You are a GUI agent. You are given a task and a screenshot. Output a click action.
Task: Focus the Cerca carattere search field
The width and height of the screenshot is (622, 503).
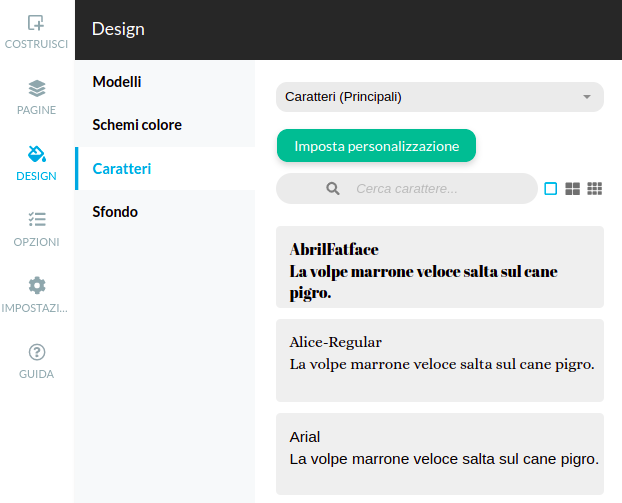440,188
